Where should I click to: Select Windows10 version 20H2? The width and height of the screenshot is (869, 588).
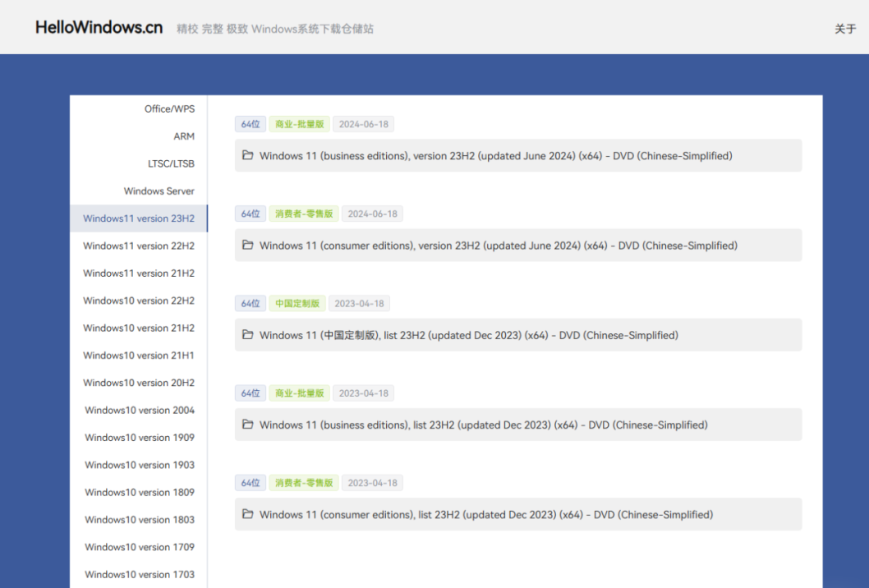pos(139,383)
